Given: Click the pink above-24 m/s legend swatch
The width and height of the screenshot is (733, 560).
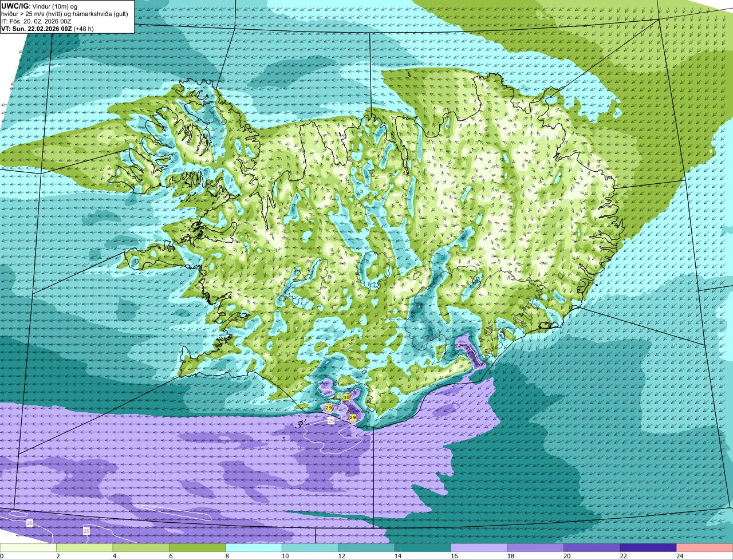Looking at the screenshot, I should [x=705, y=548].
